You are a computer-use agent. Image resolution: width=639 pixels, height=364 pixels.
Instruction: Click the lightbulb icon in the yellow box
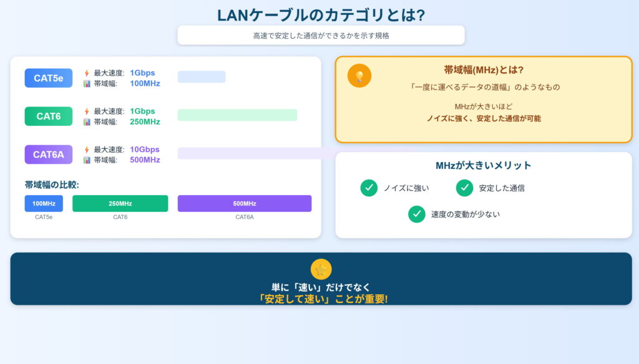pos(359,76)
